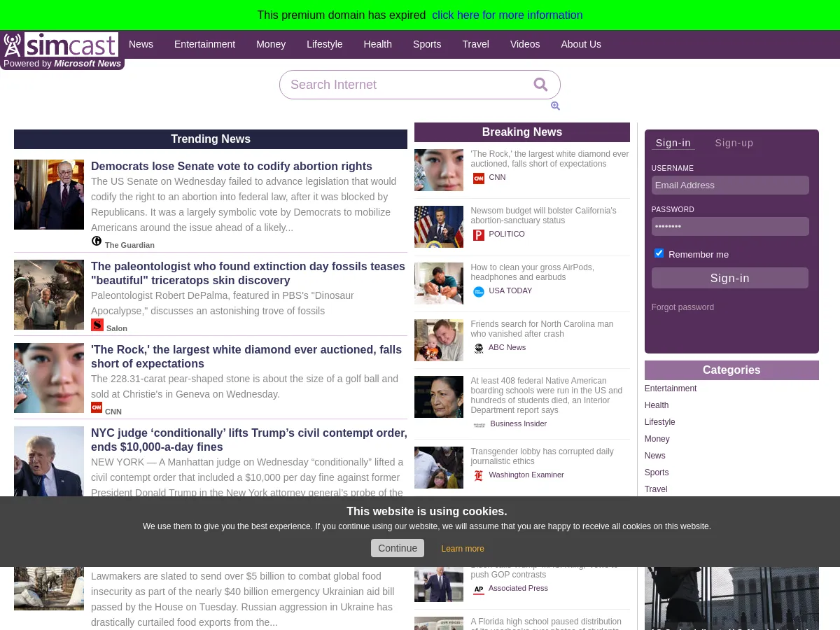The image size is (840, 630).
Task: Open the Entertainment menu item
Action: click(204, 44)
